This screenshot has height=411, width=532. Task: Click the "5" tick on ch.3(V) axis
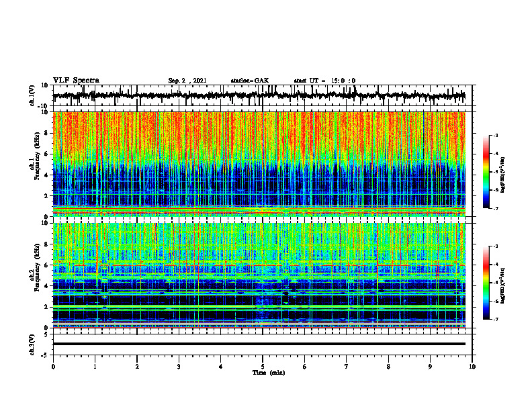pyautogui.click(x=46, y=334)
